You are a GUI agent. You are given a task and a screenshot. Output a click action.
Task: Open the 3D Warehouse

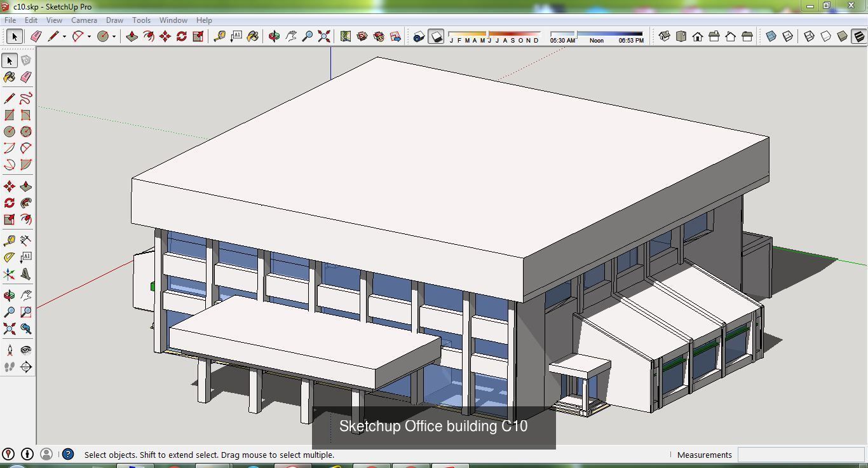click(362, 36)
